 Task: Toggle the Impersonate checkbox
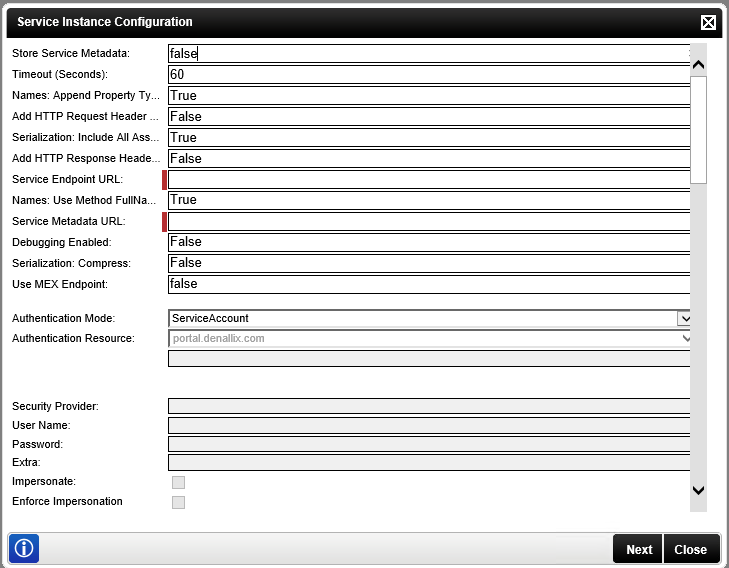pos(178,482)
